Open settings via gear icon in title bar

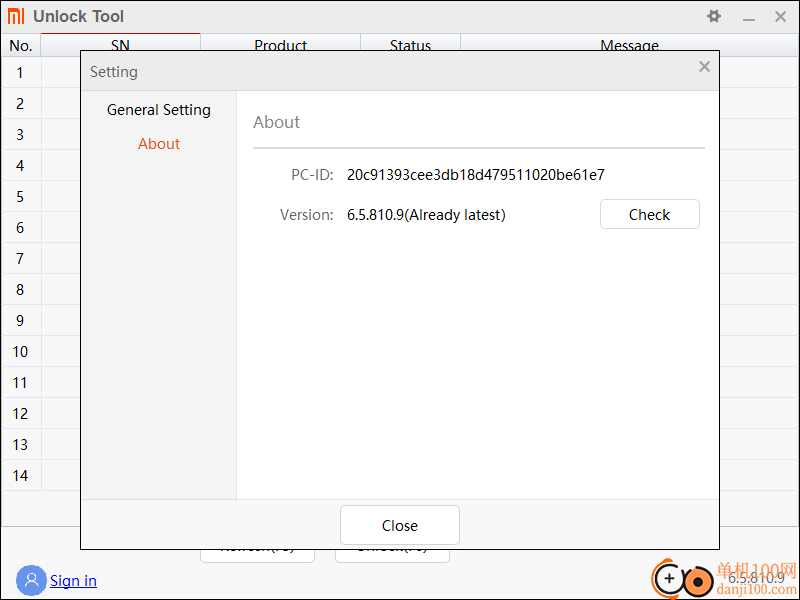click(714, 16)
